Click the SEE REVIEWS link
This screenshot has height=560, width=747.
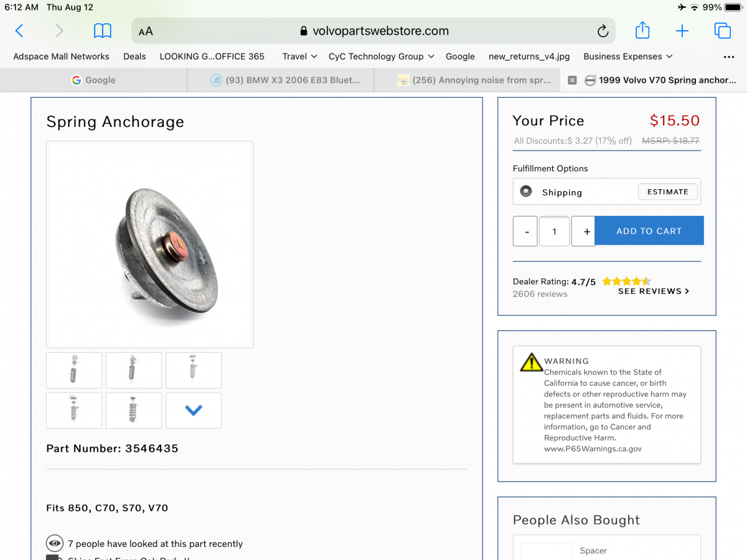click(x=654, y=291)
